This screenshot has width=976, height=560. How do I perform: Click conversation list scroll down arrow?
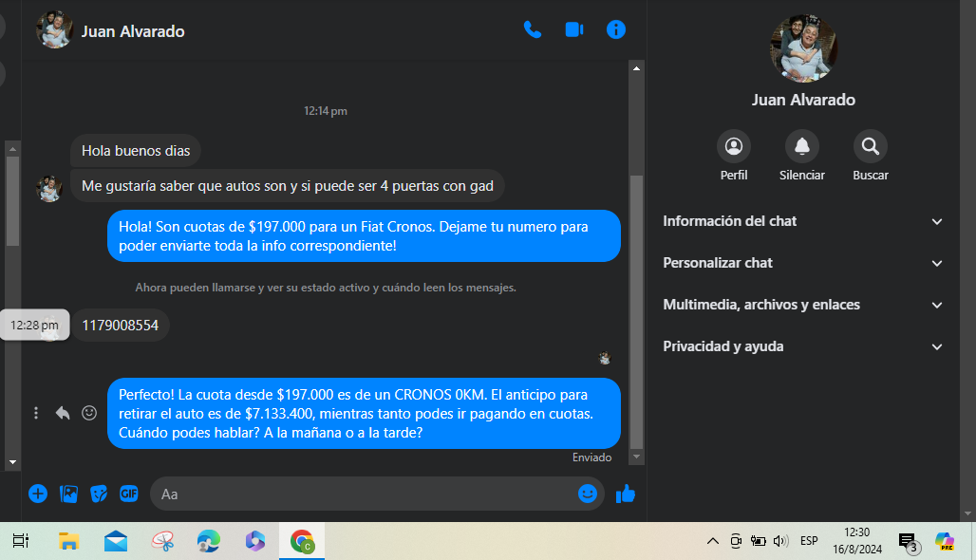[x=12, y=462]
